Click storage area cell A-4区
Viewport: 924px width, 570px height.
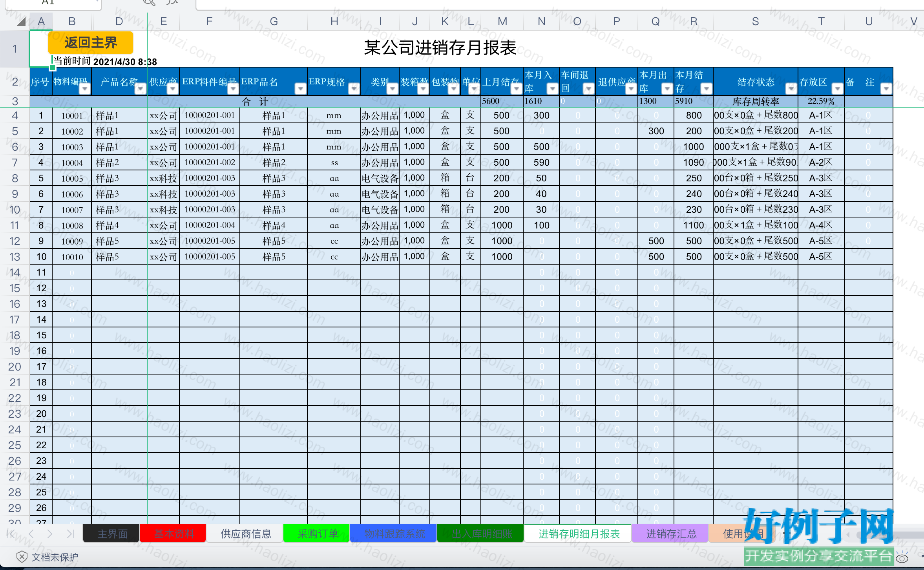[821, 225]
